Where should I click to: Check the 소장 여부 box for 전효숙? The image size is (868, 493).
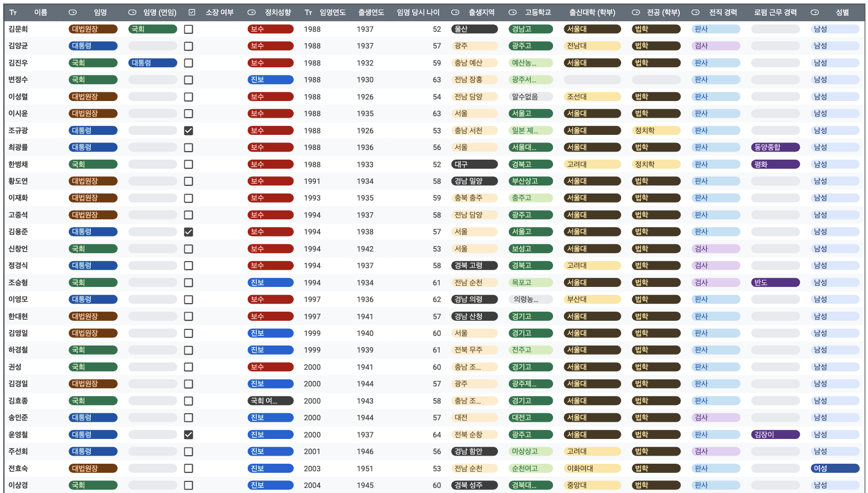coord(188,468)
